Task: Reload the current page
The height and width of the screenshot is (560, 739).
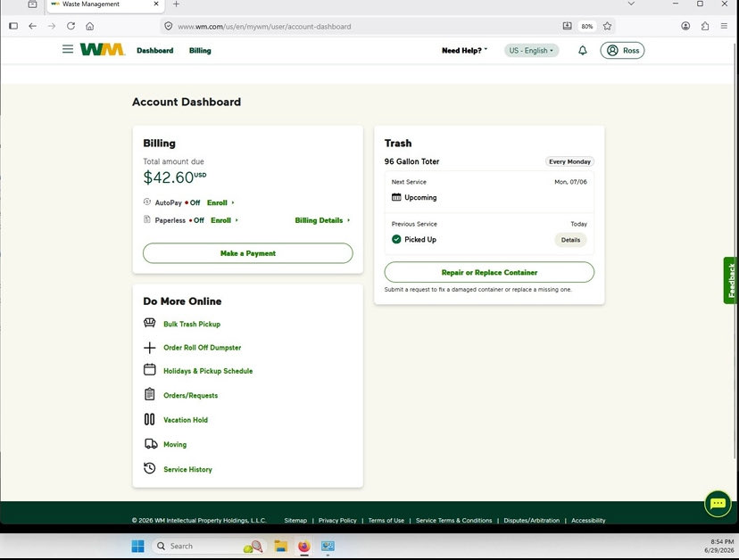Action: tap(71, 26)
